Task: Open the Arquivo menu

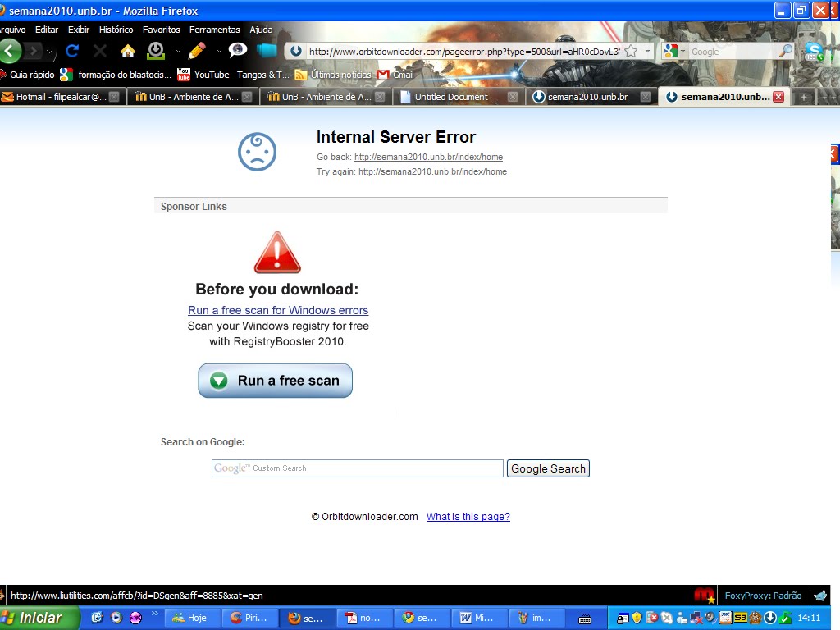Action: coord(12,30)
